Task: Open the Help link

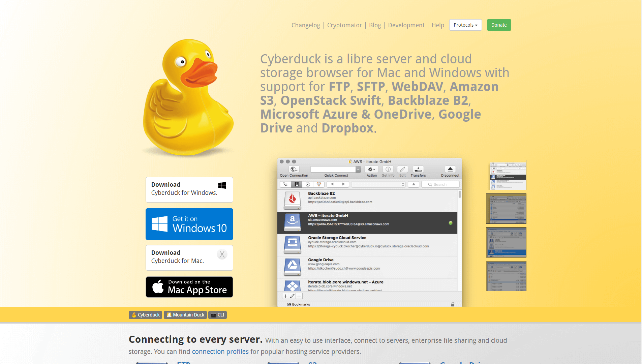Action: point(438,25)
